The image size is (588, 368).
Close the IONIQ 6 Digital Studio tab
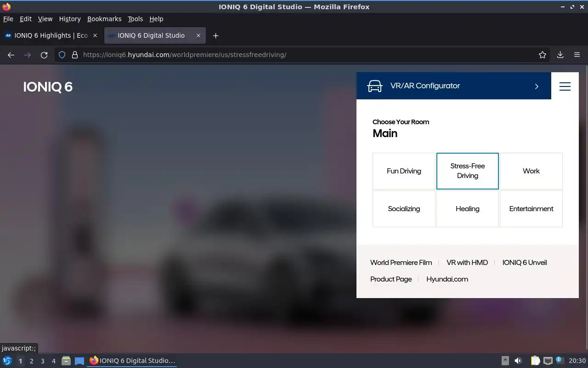(x=198, y=35)
